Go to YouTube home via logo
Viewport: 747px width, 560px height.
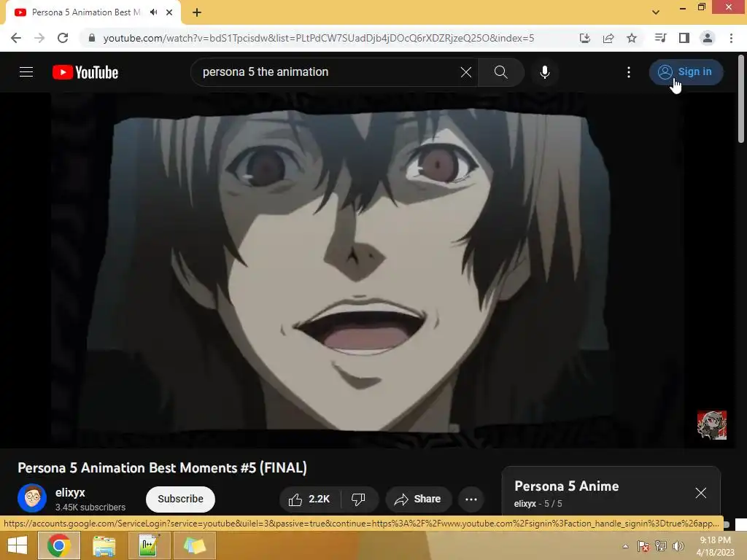click(85, 72)
